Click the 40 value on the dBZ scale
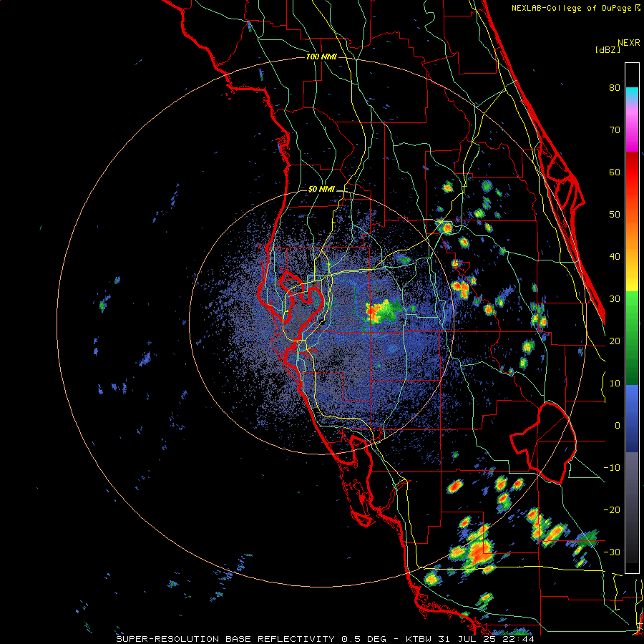Screen dimensions: 644x644 pos(615,257)
